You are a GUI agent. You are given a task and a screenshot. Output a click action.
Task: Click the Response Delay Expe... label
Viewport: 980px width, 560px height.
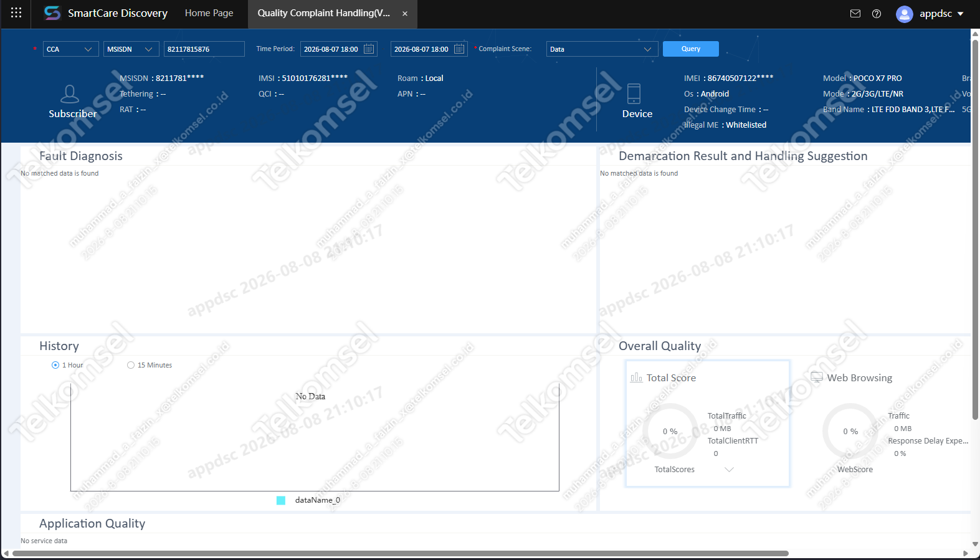(928, 441)
